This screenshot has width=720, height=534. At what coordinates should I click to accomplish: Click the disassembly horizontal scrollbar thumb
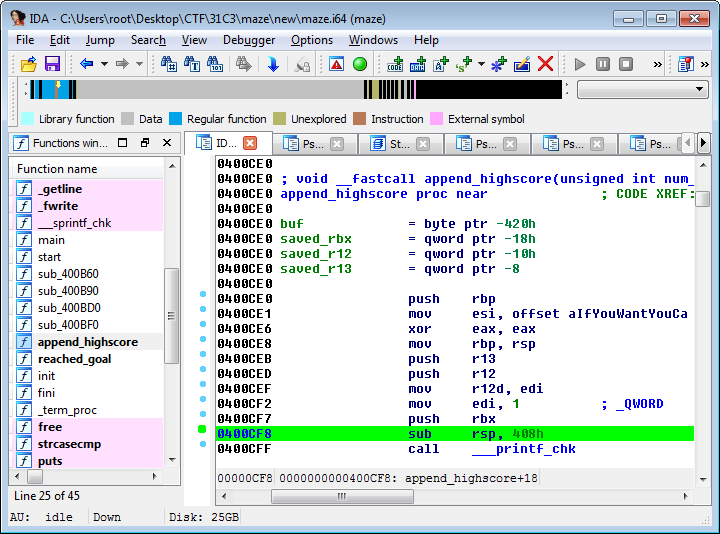342,496
